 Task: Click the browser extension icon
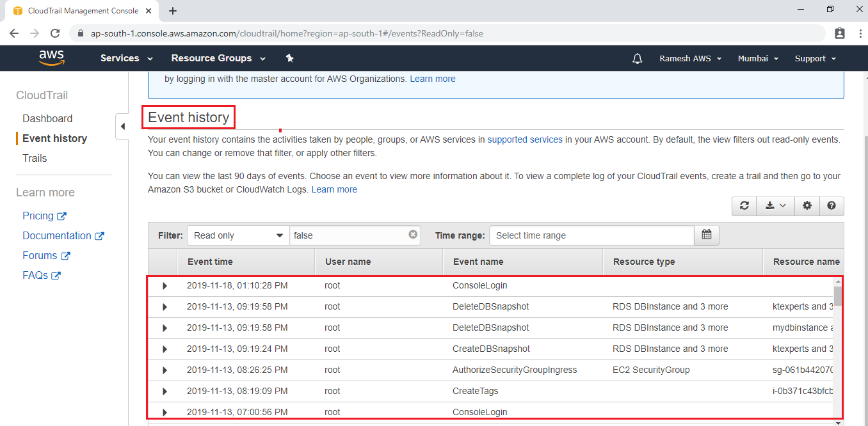(x=840, y=33)
